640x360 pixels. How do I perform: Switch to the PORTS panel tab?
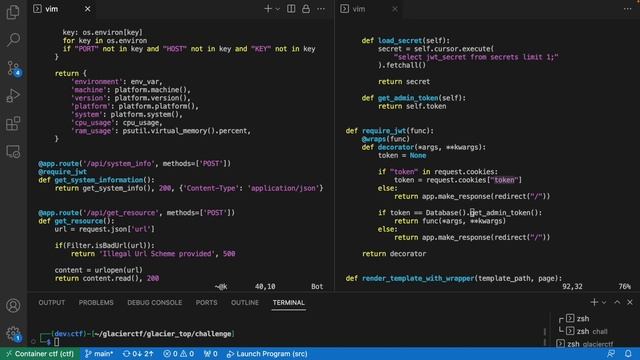point(206,302)
